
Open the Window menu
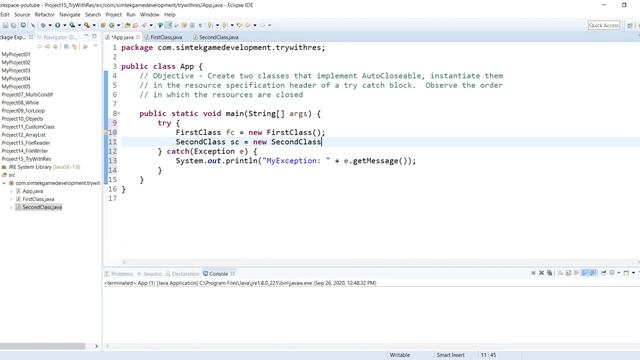pyautogui.click(x=149, y=15)
